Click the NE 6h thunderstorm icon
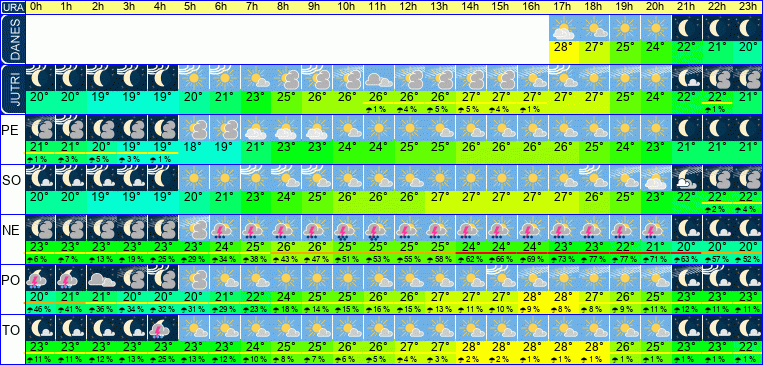763x365 pixels. (224, 228)
